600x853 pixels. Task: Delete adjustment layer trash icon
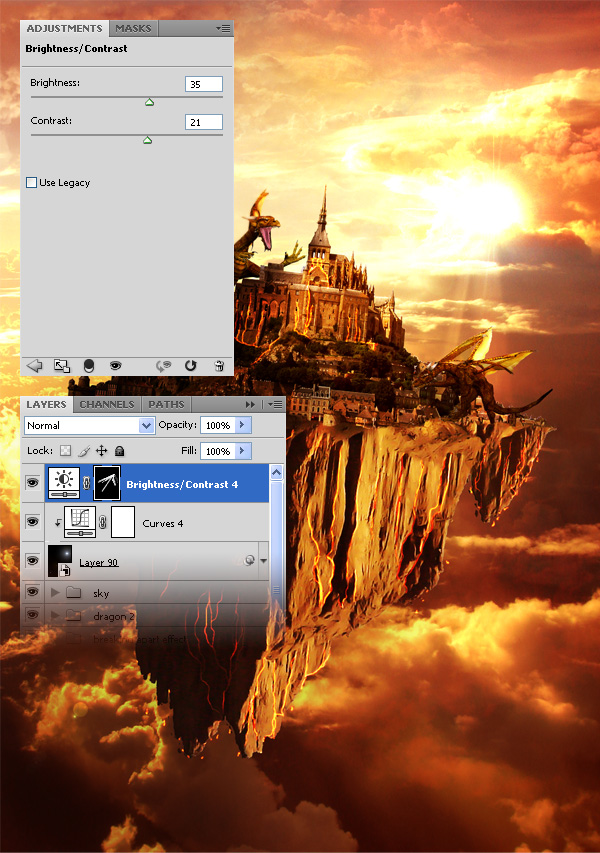(x=219, y=366)
